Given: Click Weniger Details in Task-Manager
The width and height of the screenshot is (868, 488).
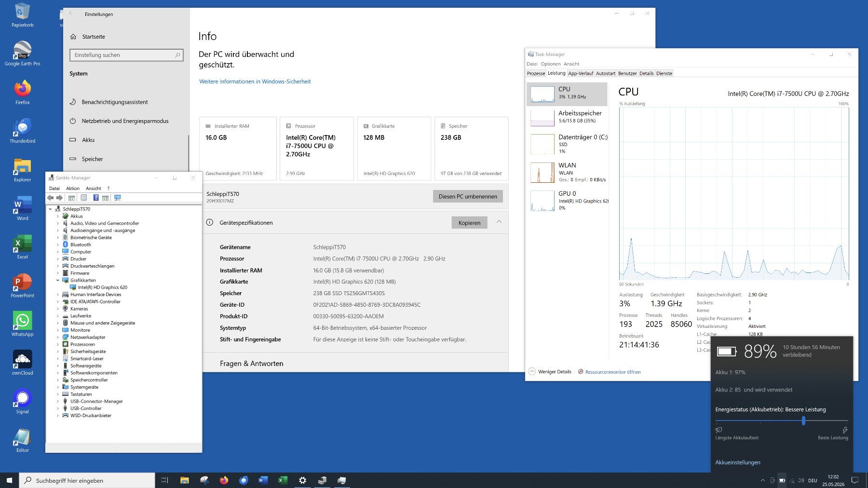Looking at the screenshot, I should tap(550, 372).
